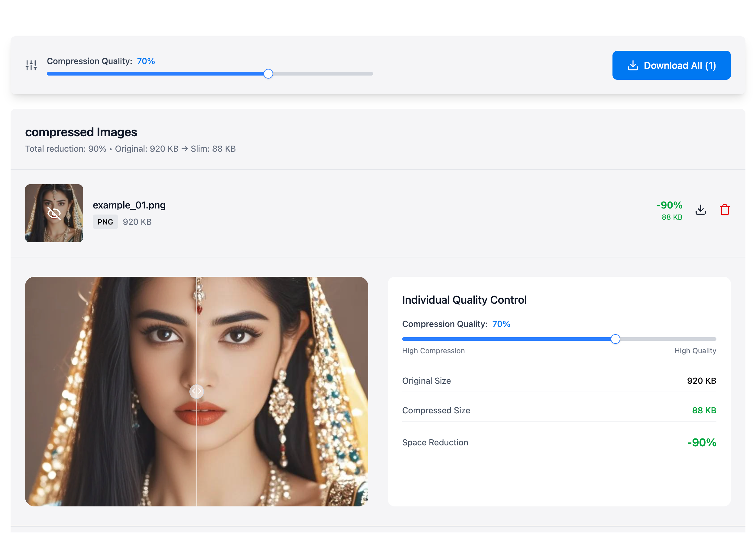The width and height of the screenshot is (756, 533).
Task: Click the global 70% quality value text
Action: [146, 61]
